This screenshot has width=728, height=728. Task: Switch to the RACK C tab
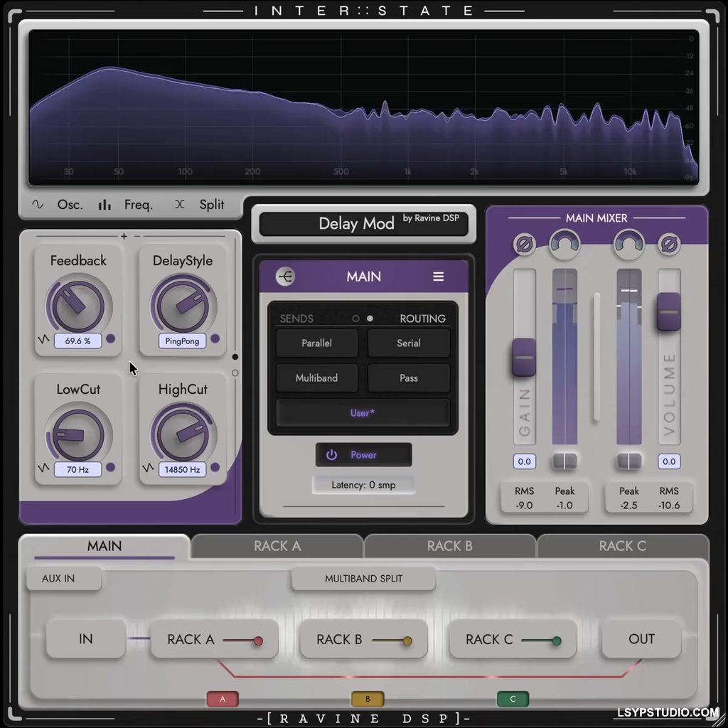pos(623,547)
